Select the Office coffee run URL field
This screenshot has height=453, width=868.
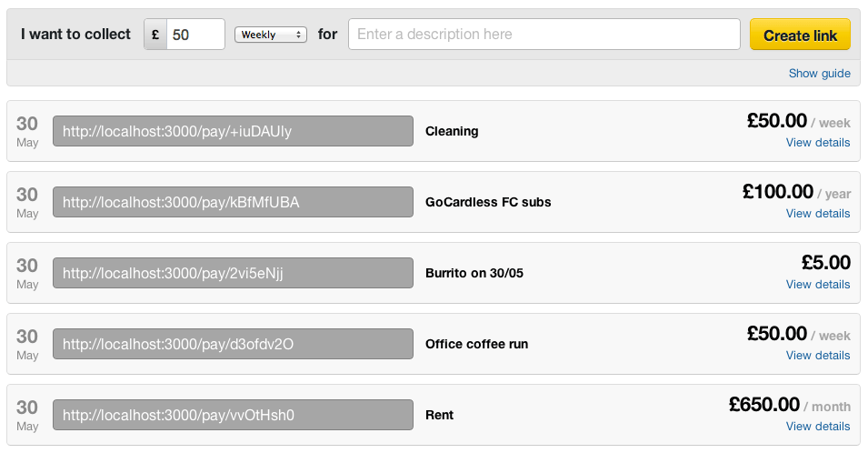233,344
